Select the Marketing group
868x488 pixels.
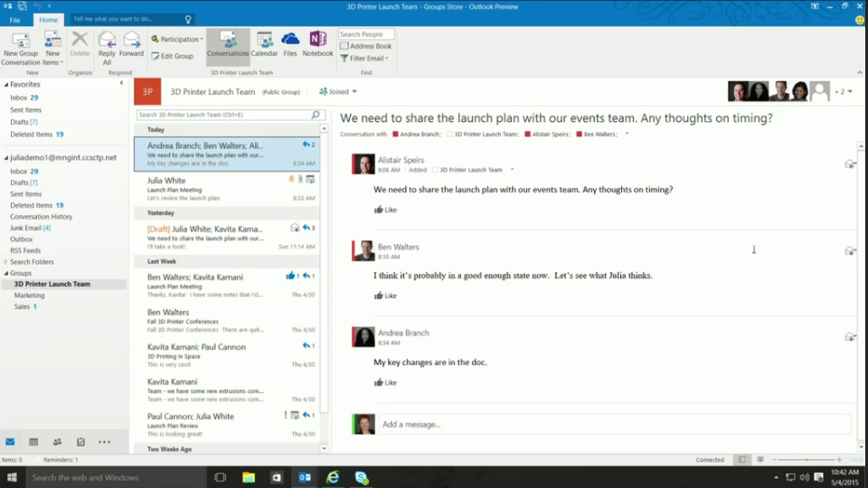coord(29,296)
